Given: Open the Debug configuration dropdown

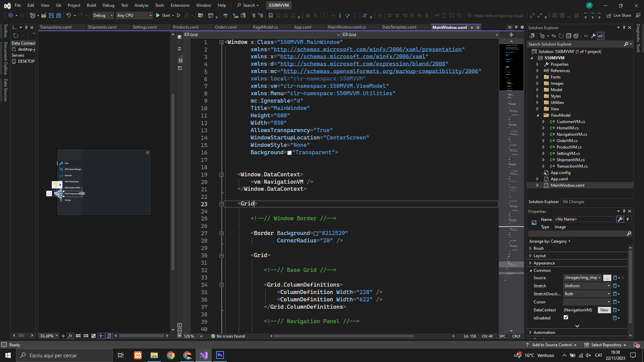Looking at the screenshot, I should [x=103, y=15].
